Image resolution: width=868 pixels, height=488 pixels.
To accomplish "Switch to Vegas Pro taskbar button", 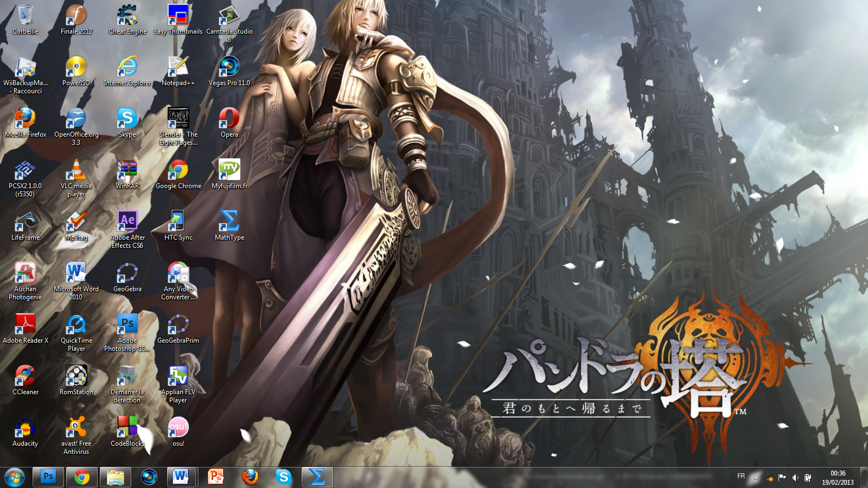I will [x=149, y=477].
